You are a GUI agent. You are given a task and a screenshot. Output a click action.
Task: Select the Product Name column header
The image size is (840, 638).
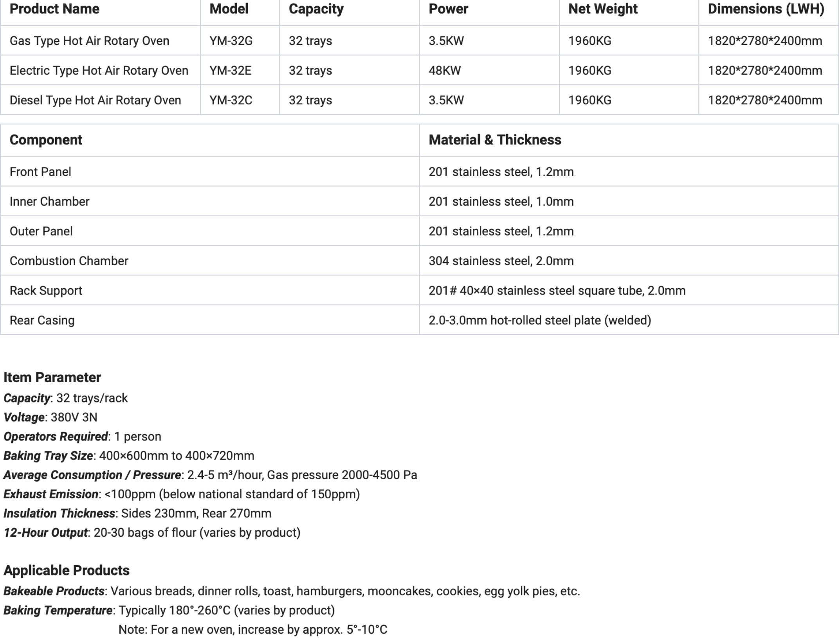point(54,9)
